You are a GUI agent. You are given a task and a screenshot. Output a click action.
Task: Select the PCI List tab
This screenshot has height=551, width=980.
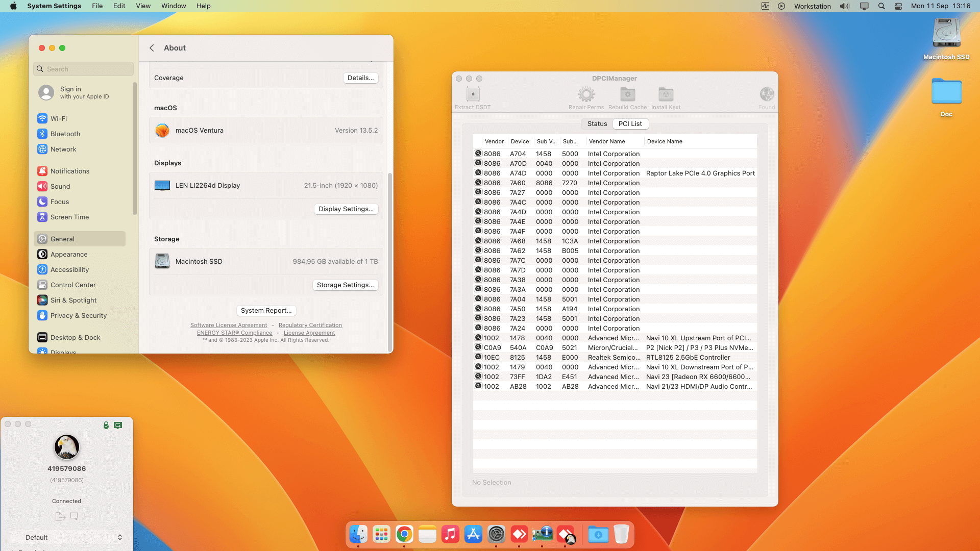coord(630,124)
